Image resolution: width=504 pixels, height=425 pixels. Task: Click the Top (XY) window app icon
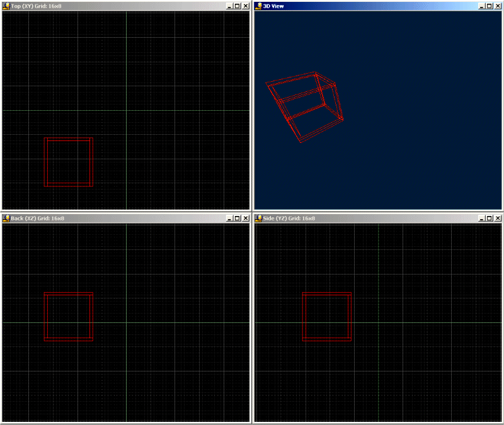click(x=6, y=6)
